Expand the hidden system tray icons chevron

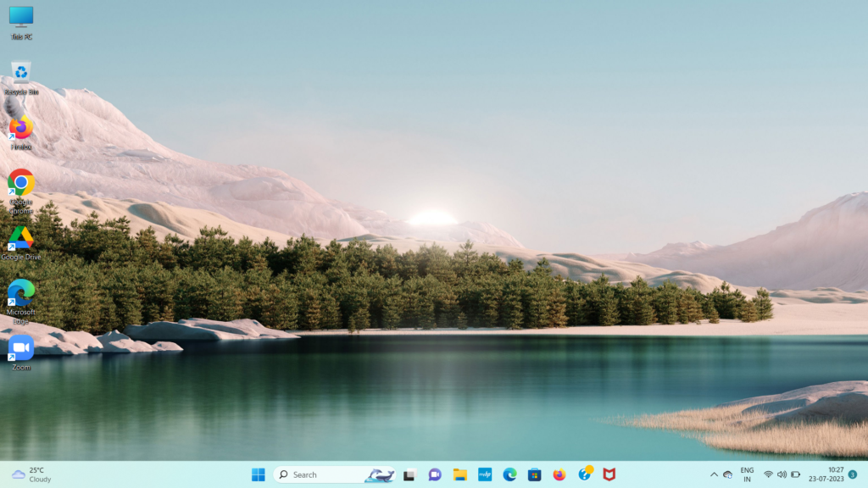tap(714, 474)
